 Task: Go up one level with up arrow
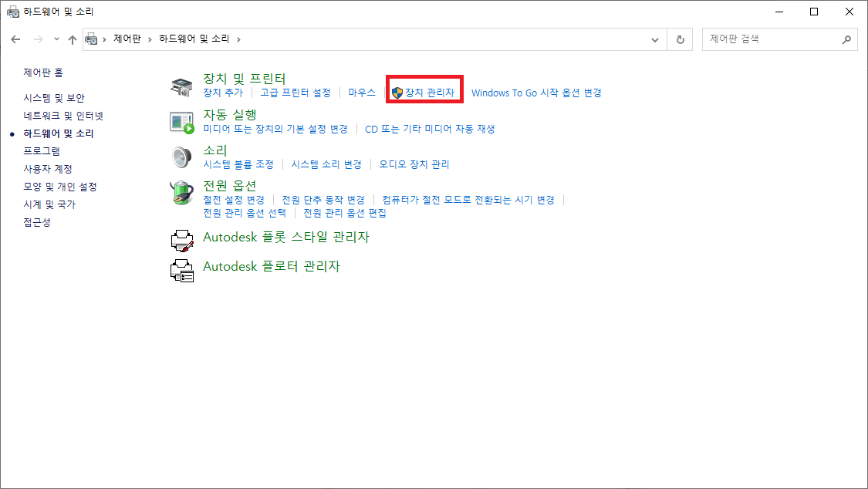tap(72, 39)
